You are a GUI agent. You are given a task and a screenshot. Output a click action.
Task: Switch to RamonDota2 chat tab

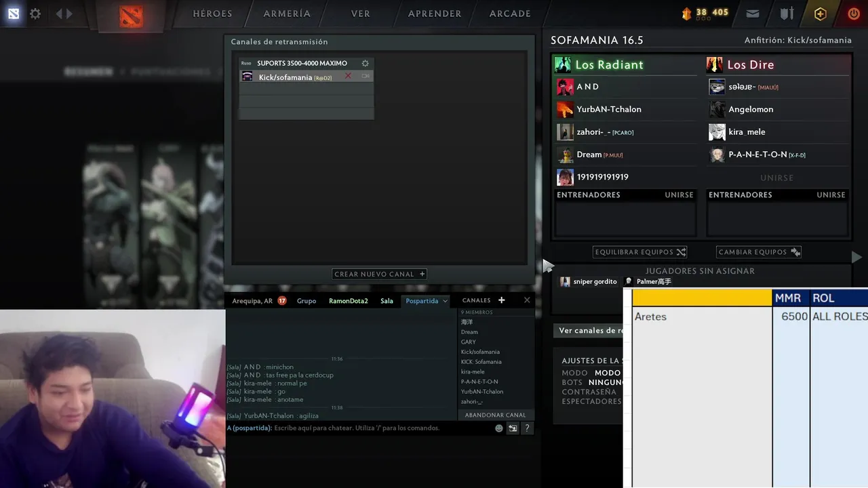pos(349,301)
